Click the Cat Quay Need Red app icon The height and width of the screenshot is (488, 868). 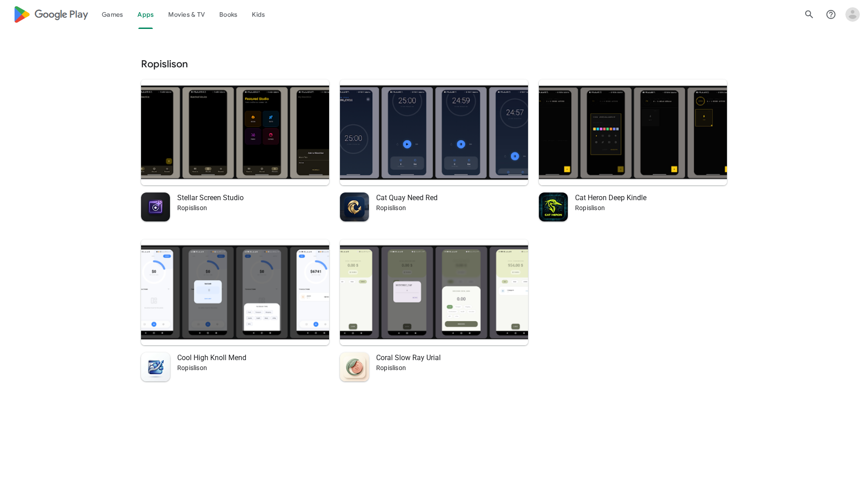(x=354, y=207)
